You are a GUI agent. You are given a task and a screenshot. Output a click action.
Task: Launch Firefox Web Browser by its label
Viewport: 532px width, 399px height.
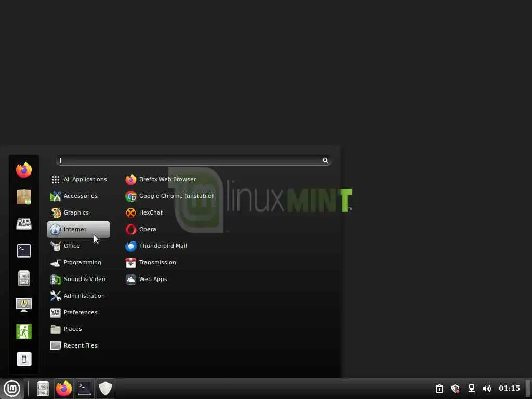tap(168, 179)
